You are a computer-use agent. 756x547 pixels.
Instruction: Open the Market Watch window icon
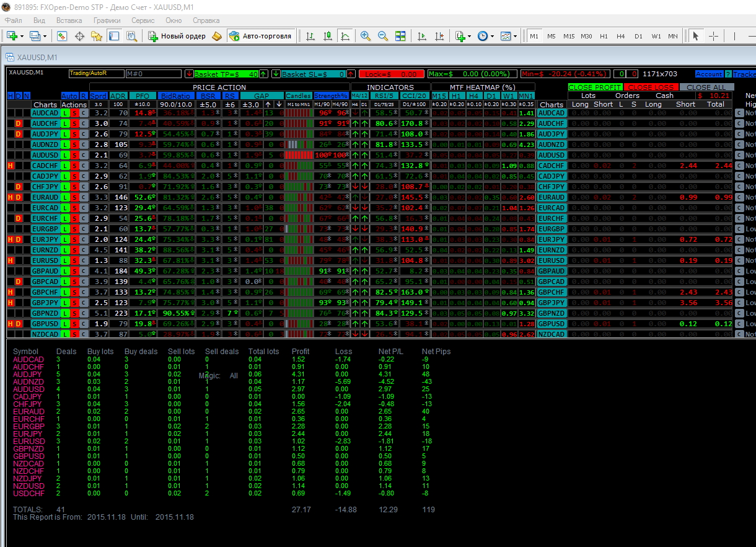[x=62, y=36]
